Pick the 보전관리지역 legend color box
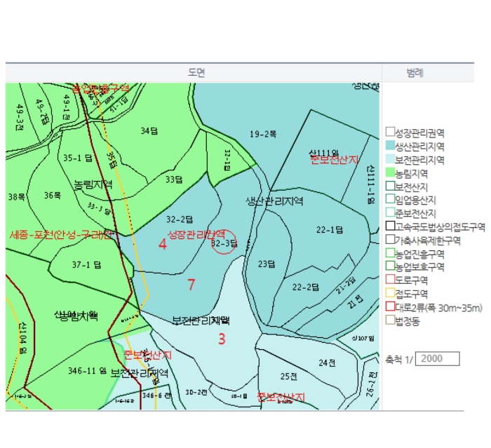The height and width of the screenshot is (448, 491). click(390, 158)
